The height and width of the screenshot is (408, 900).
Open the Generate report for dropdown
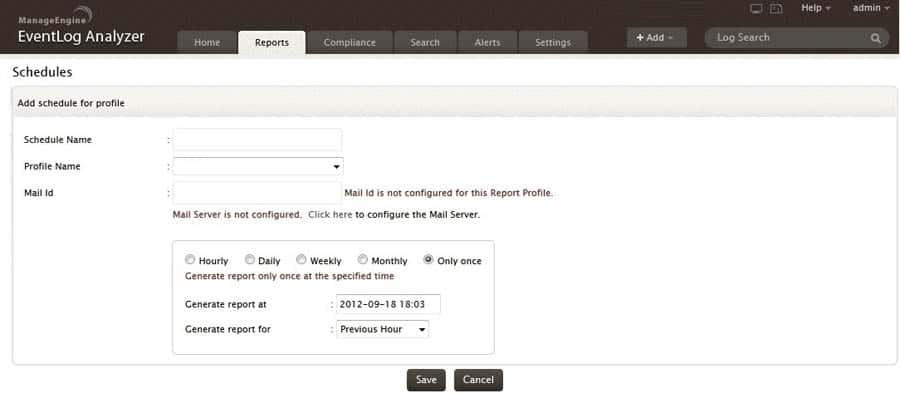[382, 329]
